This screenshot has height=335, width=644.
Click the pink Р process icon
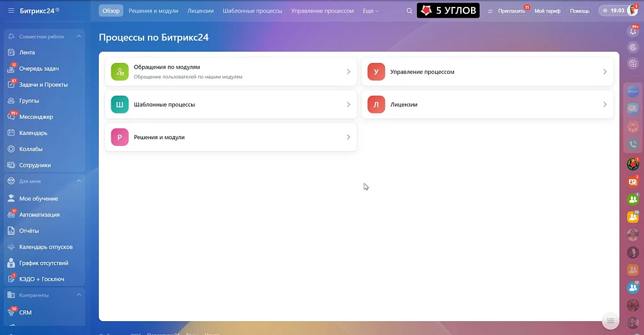tap(119, 137)
